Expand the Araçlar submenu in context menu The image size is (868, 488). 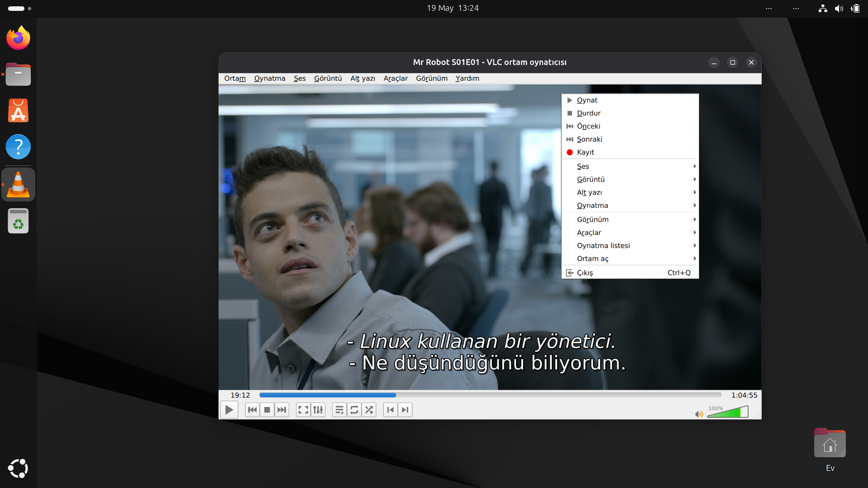tap(630, 233)
